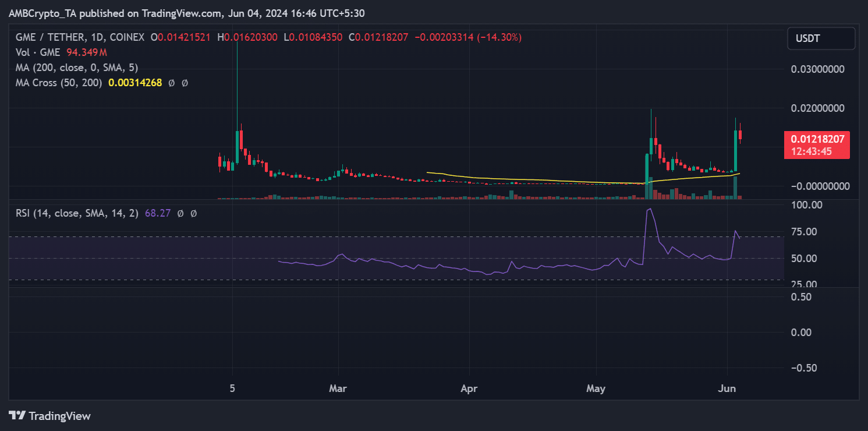This screenshot has height=431, width=868.
Task: Click the Apr date on time axis
Action: (469, 388)
